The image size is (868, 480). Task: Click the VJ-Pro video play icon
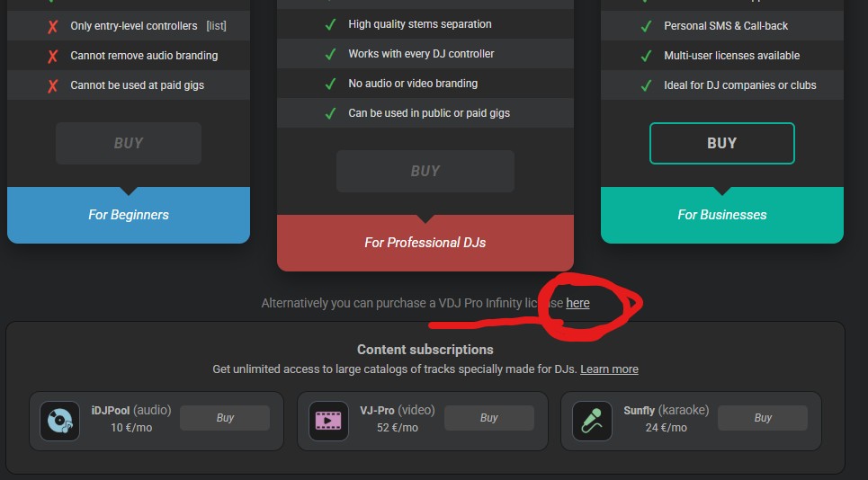(328, 421)
